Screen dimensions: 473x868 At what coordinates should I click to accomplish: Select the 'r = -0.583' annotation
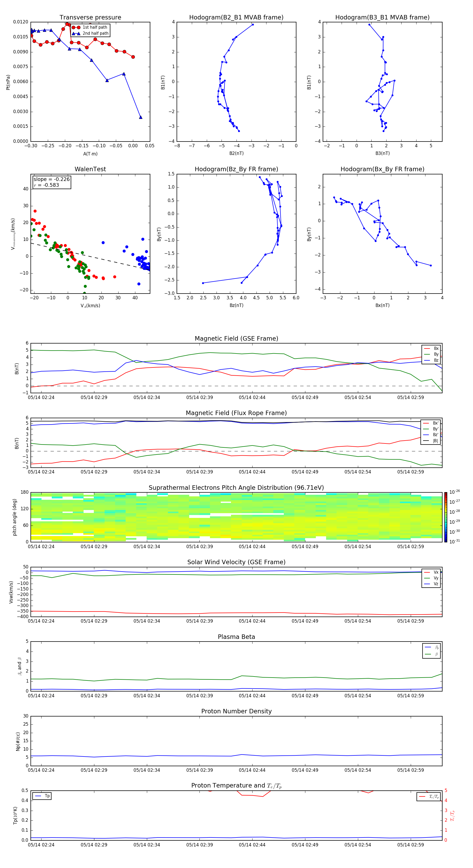[x=47, y=185]
